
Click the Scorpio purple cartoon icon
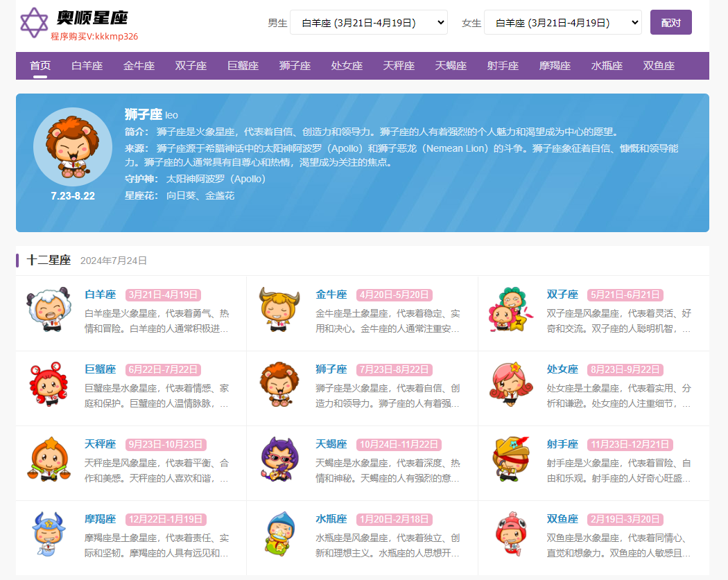[x=279, y=461]
